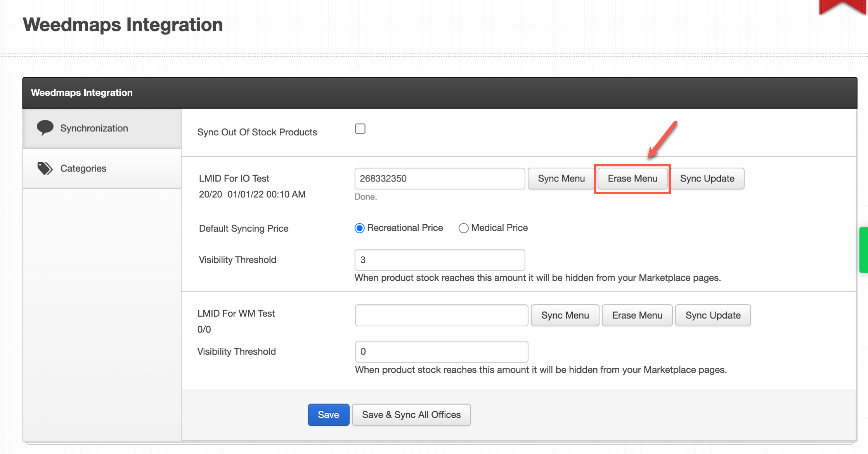Open the Synchronization tab

[94, 128]
